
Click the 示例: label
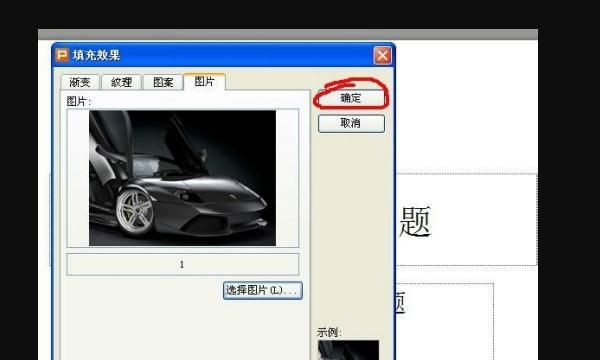(x=329, y=332)
